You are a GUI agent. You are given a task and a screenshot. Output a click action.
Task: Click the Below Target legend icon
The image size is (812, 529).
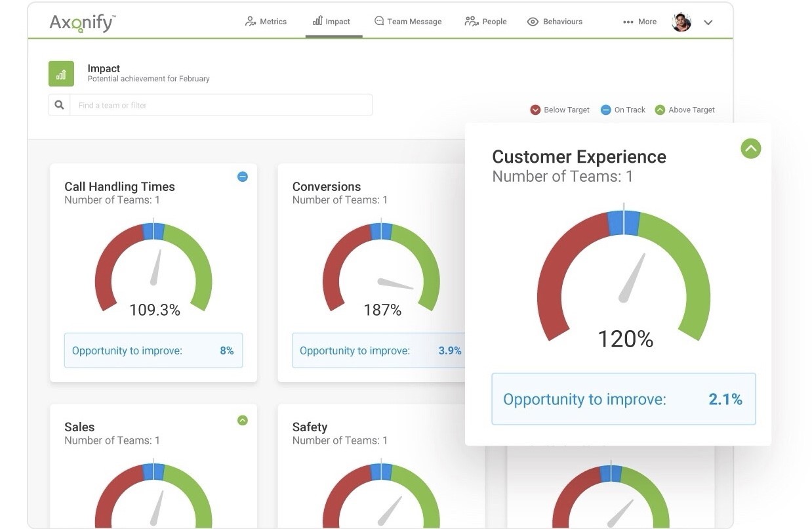535,110
